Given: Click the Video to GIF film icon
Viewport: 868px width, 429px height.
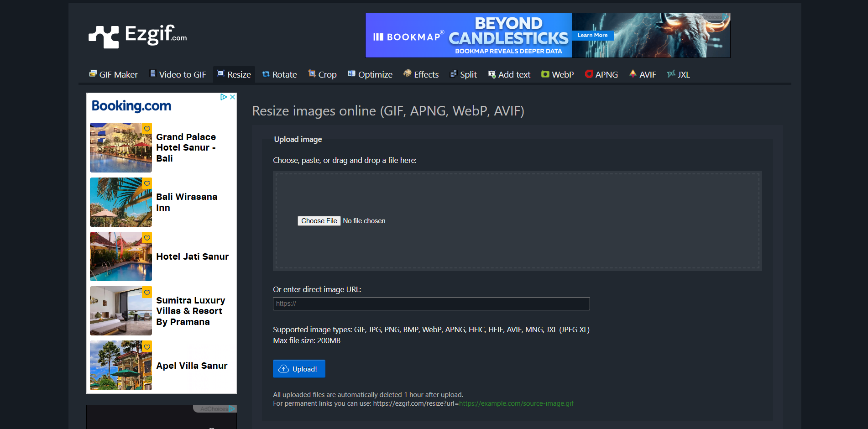Looking at the screenshot, I should pyautogui.click(x=153, y=73).
